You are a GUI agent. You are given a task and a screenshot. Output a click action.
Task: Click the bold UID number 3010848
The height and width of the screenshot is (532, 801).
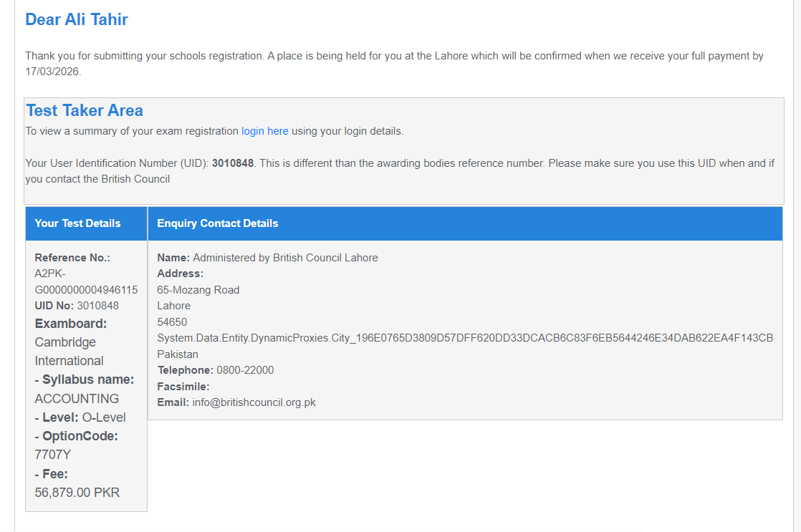pyautogui.click(x=233, y=163)
